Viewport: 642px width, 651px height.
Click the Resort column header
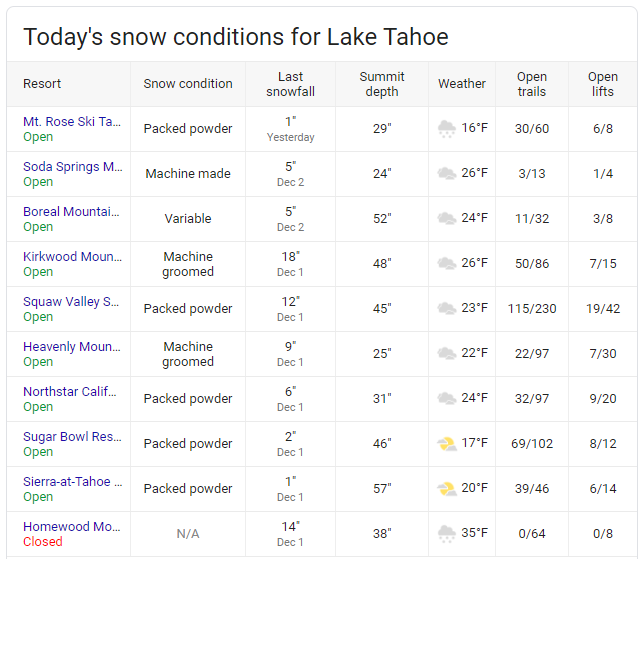pos(42,84)
